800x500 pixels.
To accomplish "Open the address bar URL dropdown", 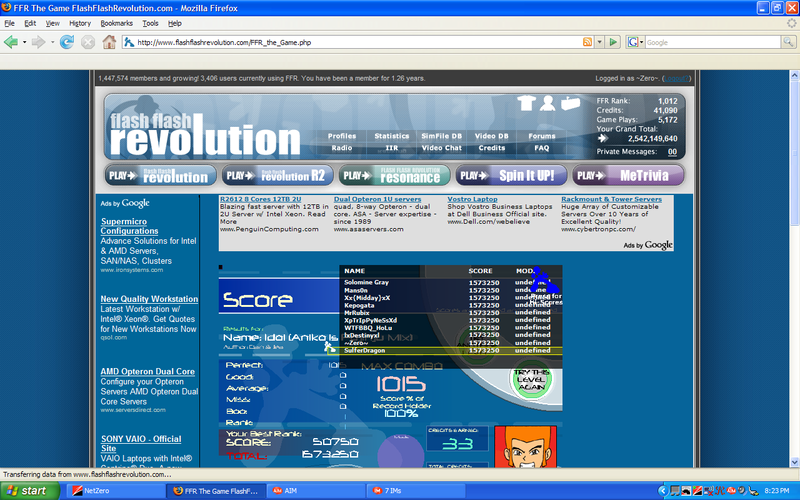I will (599, 42).
